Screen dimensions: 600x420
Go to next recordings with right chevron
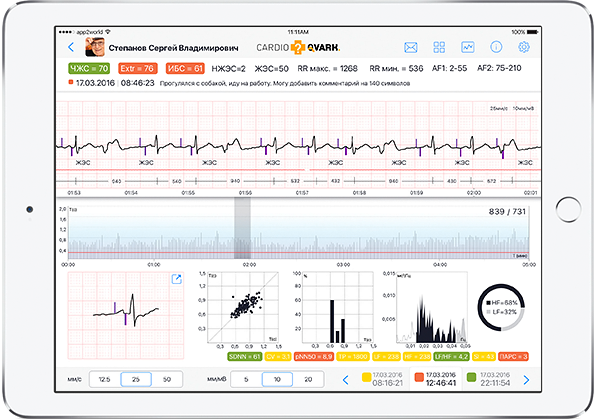pos(526,380)
